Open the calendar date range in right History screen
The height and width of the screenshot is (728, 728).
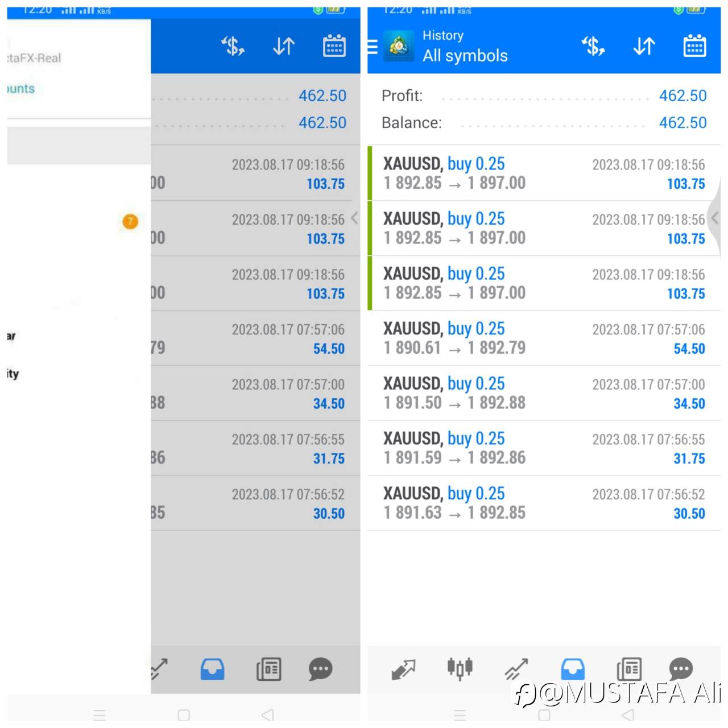[694, 46]
